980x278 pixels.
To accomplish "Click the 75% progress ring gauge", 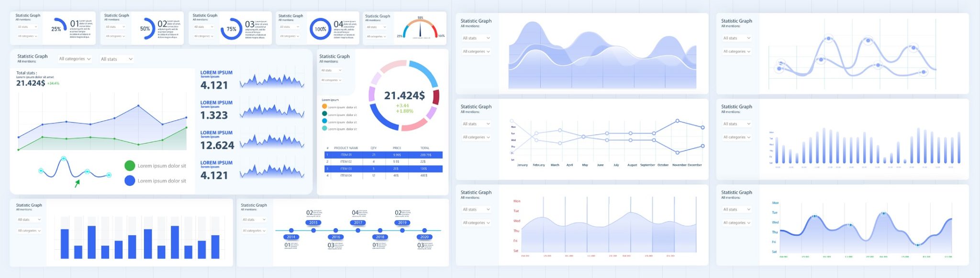I will pos(232,29).
